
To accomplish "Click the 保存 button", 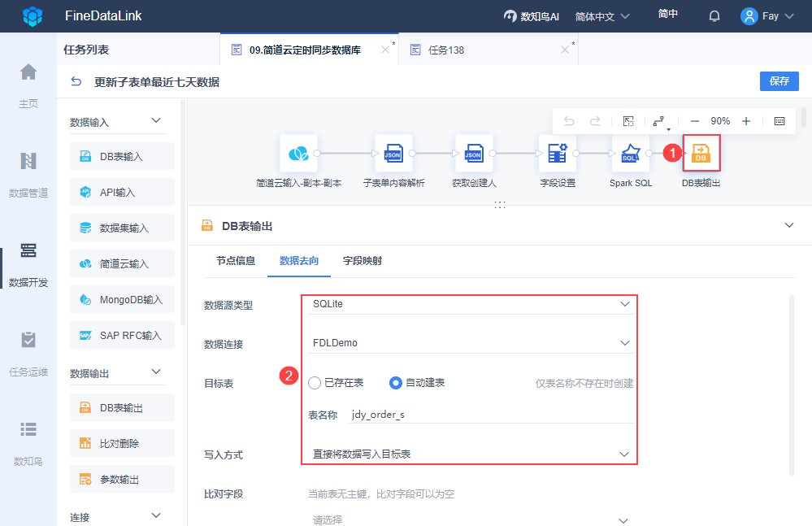I will pyautogui.click(x=779, y=80).
